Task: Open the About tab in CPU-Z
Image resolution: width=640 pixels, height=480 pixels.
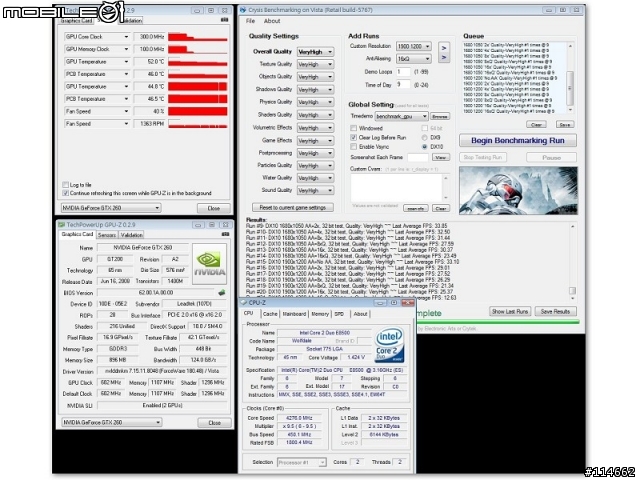Action: 360,314
